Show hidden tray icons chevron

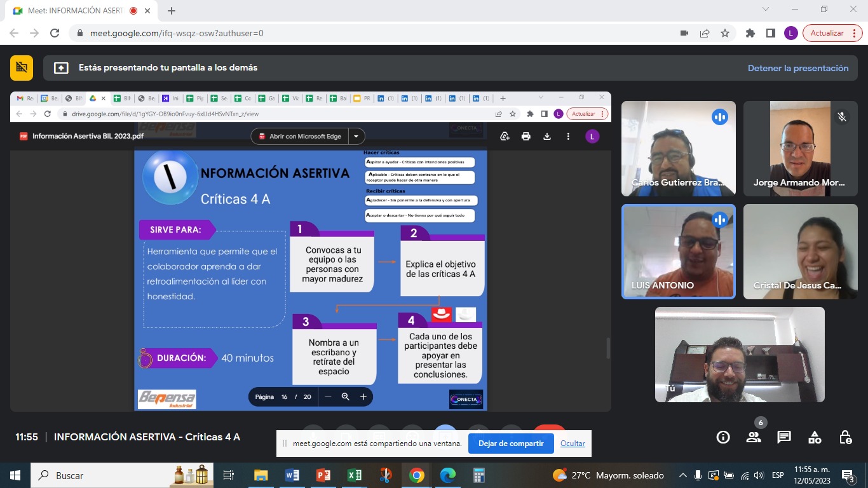point(683,475)
